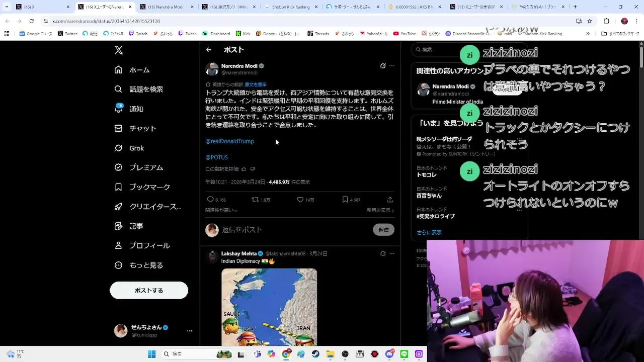Click the share icon on the post

pyautogui.click(x=390, y=200)
